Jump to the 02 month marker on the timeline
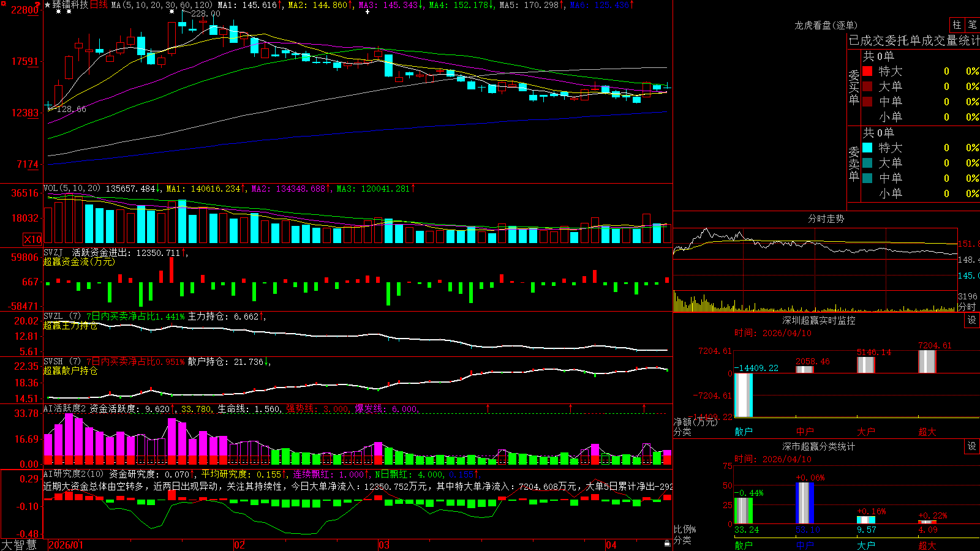This screenshot has width=980, height=551. [x=239, y=545]
